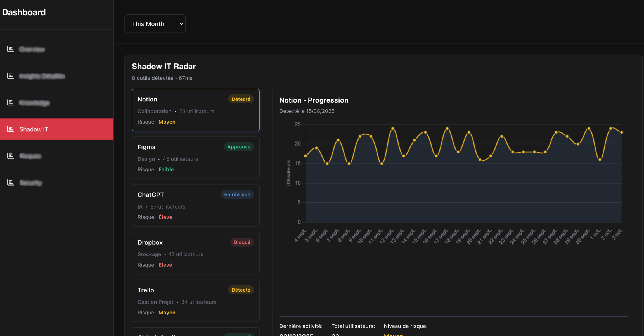Click the Bloqué badge on Dropbox
The image size is (644, 336).
coord(242,242)
